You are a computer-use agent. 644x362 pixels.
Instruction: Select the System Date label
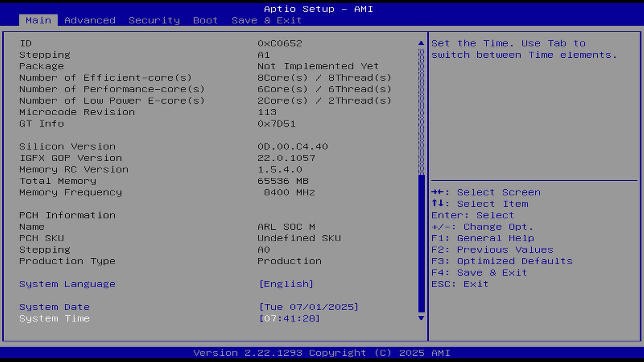point(54,307)
